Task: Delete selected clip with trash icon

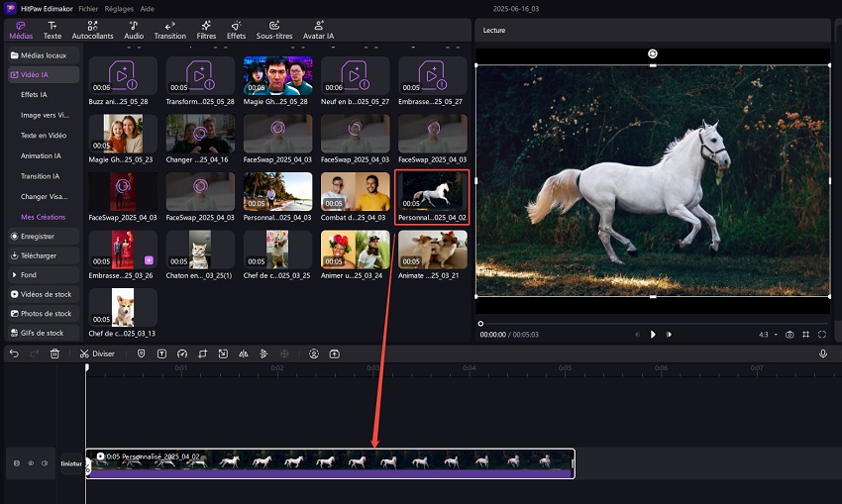Action: (54, 353)
